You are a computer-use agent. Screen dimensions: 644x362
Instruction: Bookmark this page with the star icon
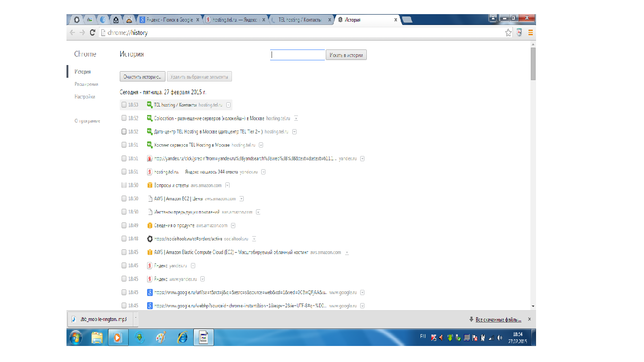[x=508, y=33]
